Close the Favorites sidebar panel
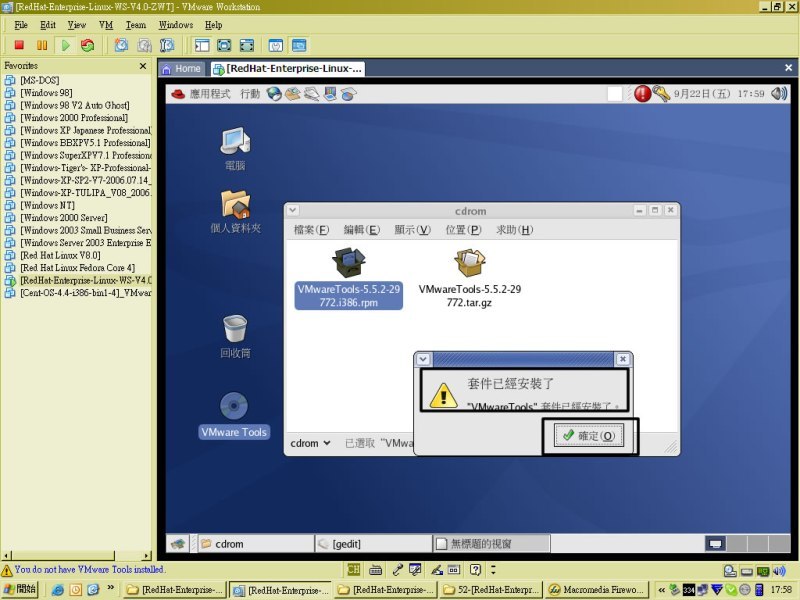The height and width of the screenshot is (600, 800). point(143,66)
